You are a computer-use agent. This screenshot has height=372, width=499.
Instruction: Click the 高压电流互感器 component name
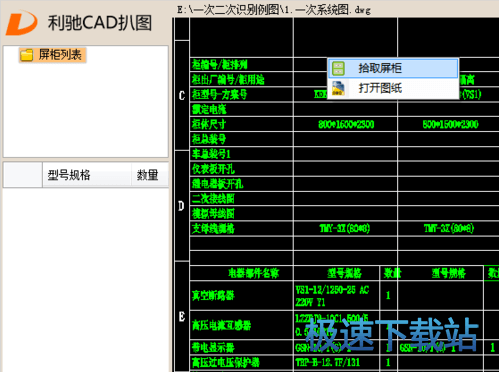(221, 325)
